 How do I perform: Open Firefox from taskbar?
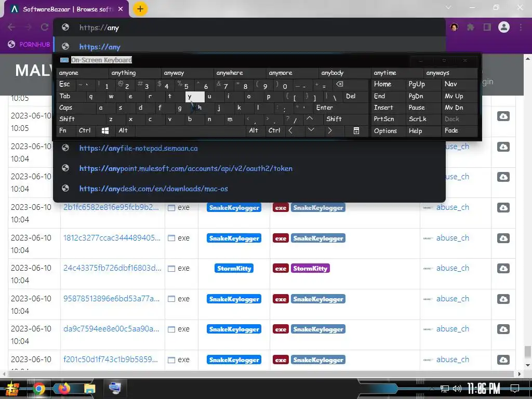64,389
